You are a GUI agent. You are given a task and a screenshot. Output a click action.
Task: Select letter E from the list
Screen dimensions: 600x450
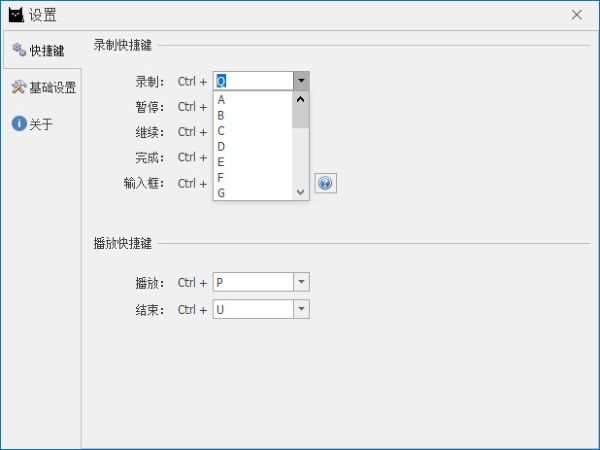coord(252,162)
